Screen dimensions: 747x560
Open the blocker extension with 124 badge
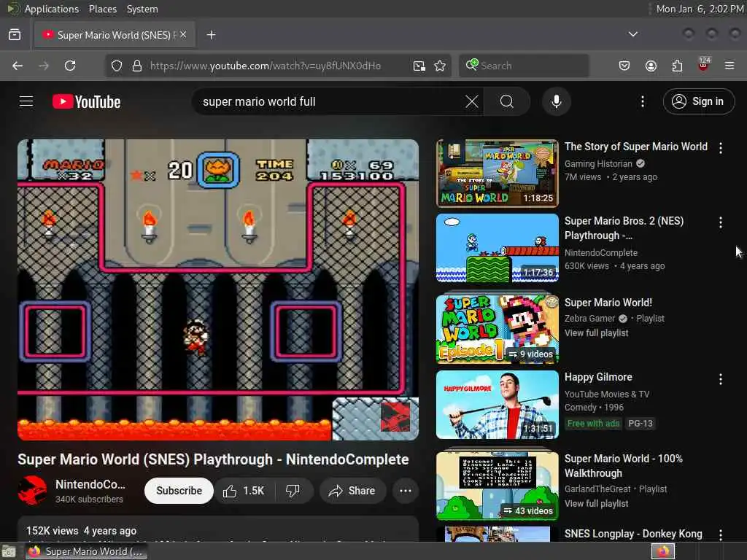coord(703,65)
